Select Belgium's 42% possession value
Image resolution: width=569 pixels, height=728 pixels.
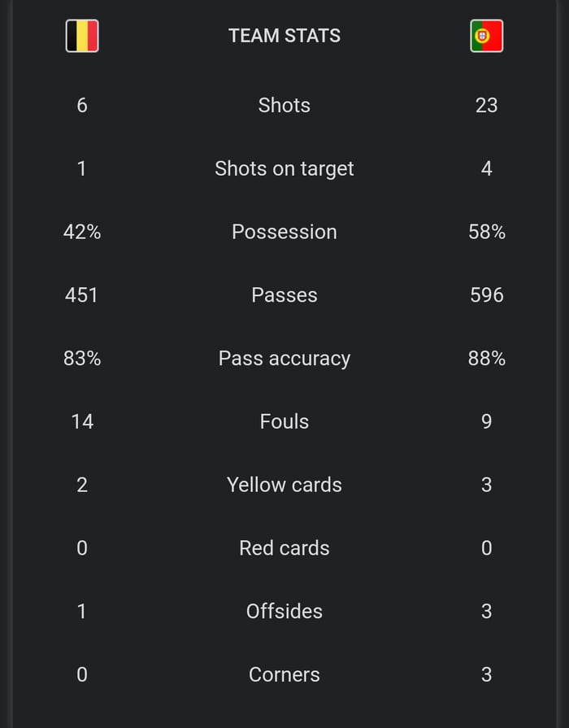point(82,232)
